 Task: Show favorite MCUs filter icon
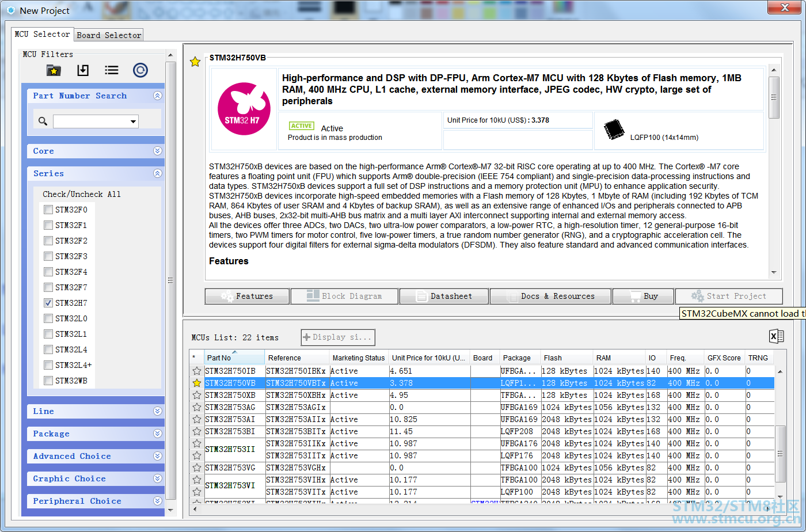pyautogui.click(x=54, y=70)
